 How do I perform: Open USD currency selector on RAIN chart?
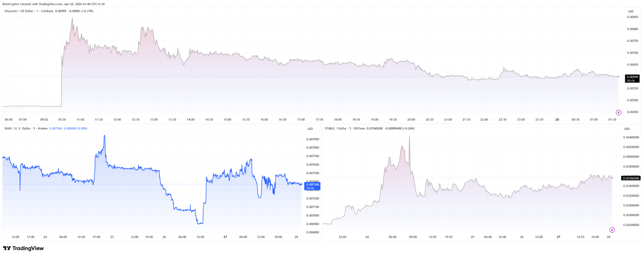point(310,129)
